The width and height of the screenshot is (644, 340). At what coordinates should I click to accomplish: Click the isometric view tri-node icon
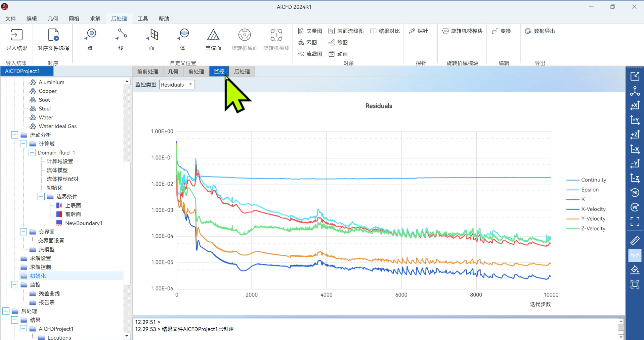[x=635, y=91]
